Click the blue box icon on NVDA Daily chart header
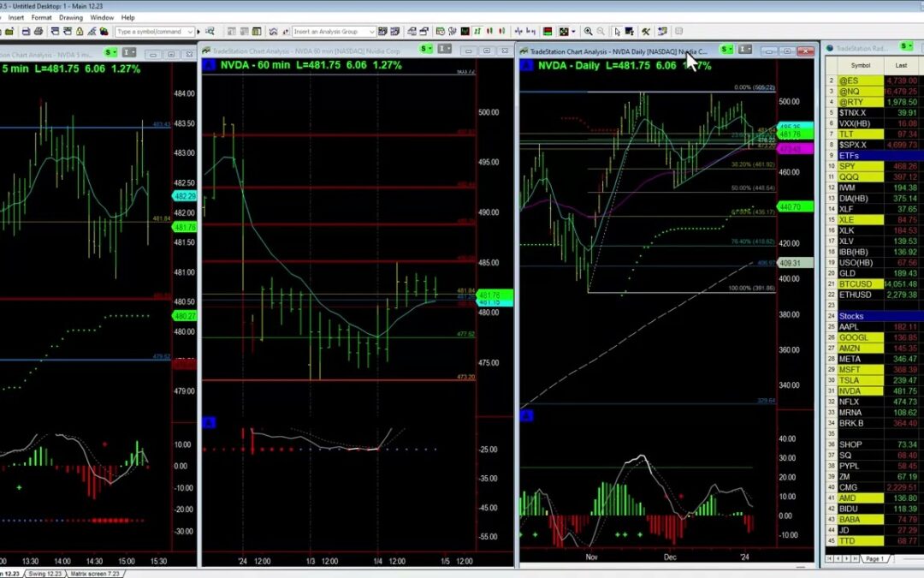The image size is (924, 578). (x=525, y=65)
